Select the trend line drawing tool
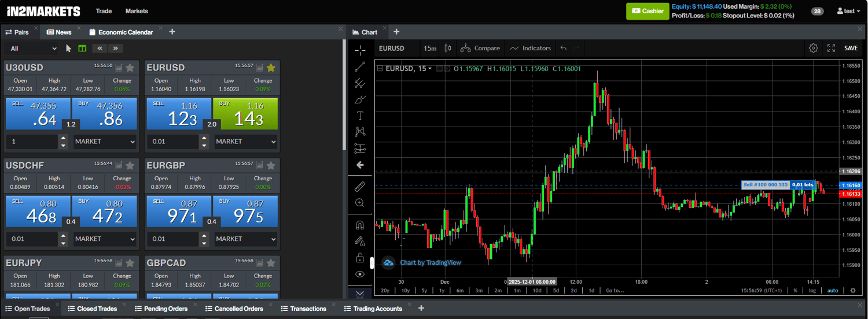The height and width of the screenshot is (319, 868). click(x=360, y=66)
